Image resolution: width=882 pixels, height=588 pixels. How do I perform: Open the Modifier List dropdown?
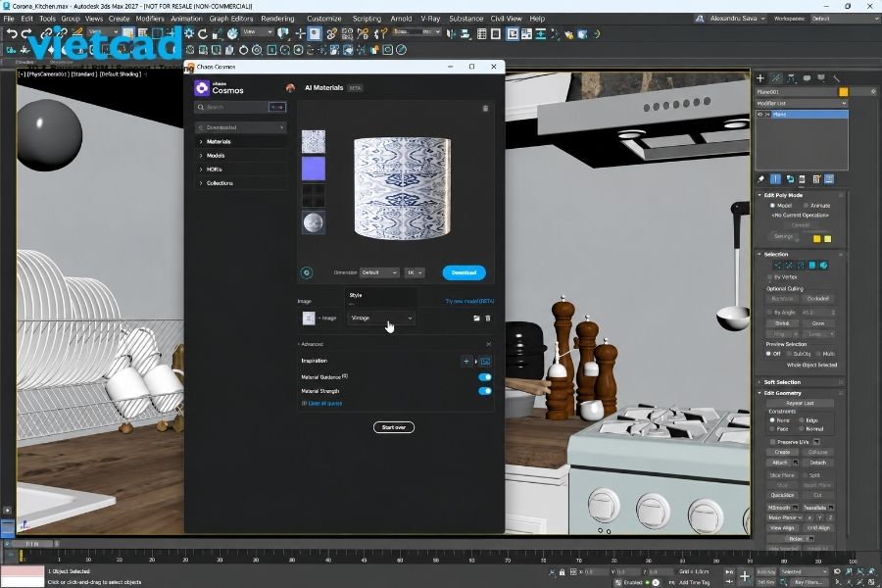click(x=801, y=104)
